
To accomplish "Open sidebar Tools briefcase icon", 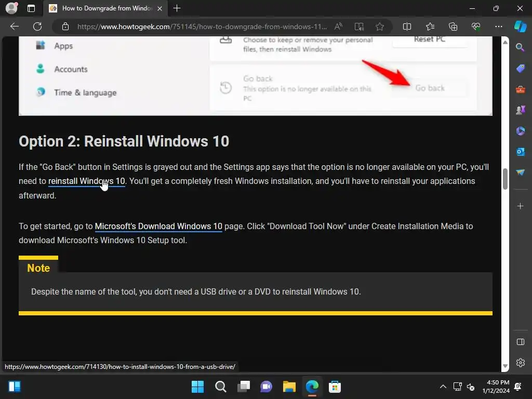I will click(x=520, y=89).
